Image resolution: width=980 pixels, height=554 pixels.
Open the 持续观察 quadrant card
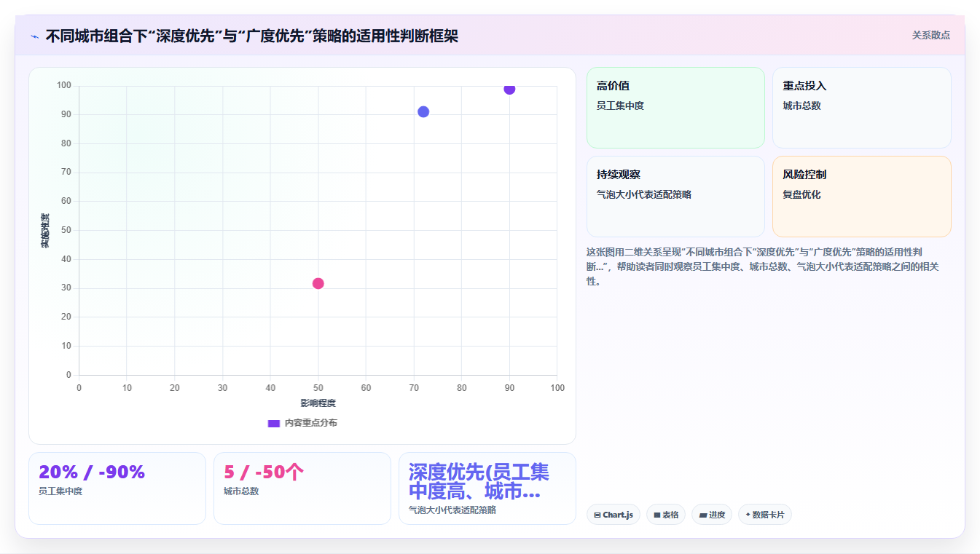675,197
